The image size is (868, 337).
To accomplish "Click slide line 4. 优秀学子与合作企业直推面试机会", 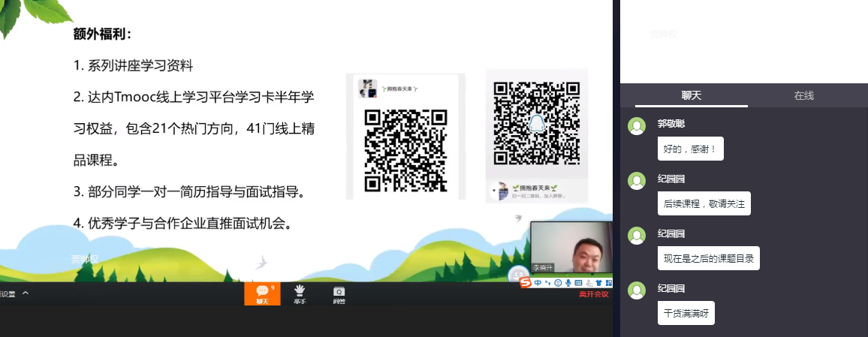I will pyautogui.click(x=182, y=224).
